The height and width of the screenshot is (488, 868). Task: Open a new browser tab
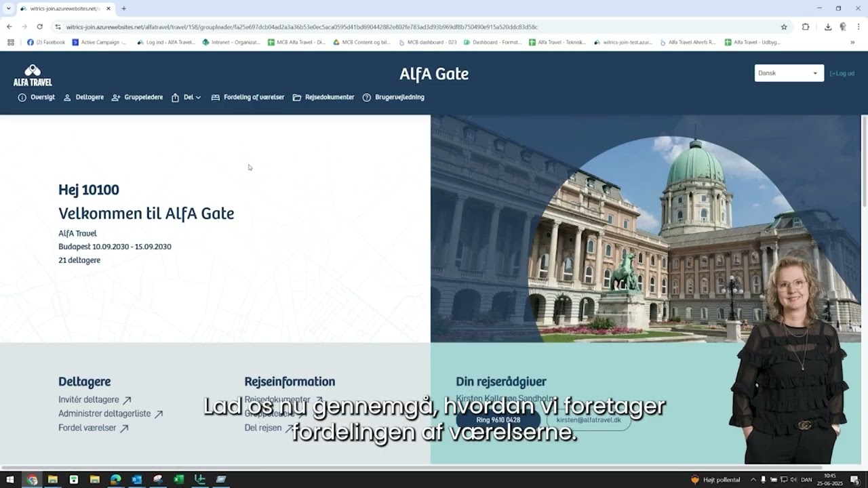pyautogui.click(x=123, y=9)
